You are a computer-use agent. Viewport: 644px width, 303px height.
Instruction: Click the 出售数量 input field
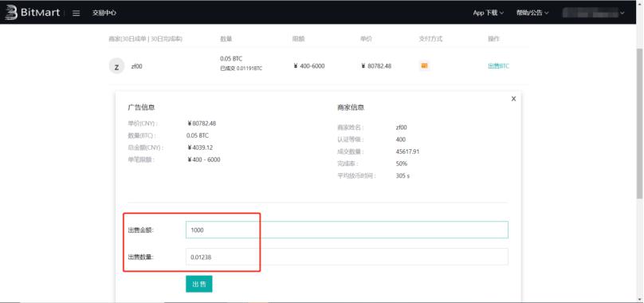347,257
